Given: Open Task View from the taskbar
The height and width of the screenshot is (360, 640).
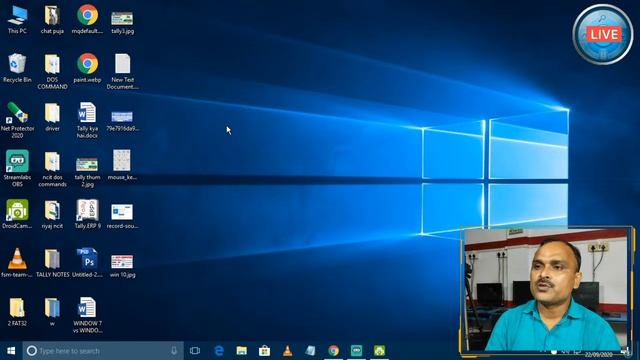Looking at the screenshot, I should pos(195,351).
